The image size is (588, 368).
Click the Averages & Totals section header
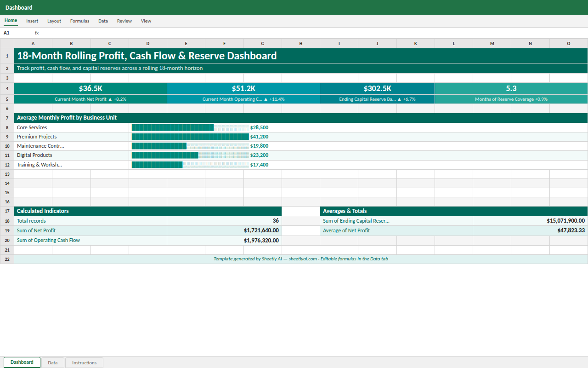point(454,211)
